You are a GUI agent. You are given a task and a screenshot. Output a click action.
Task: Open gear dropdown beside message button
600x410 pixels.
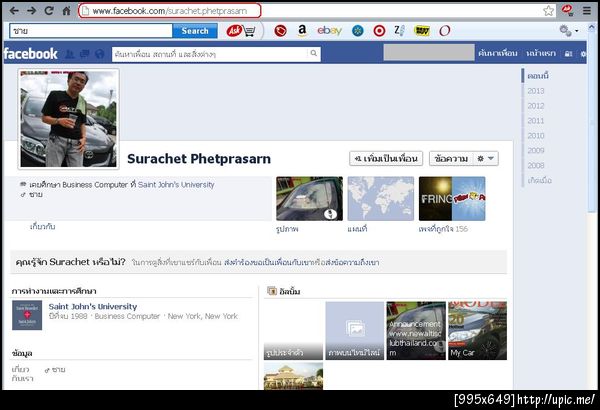486,158
